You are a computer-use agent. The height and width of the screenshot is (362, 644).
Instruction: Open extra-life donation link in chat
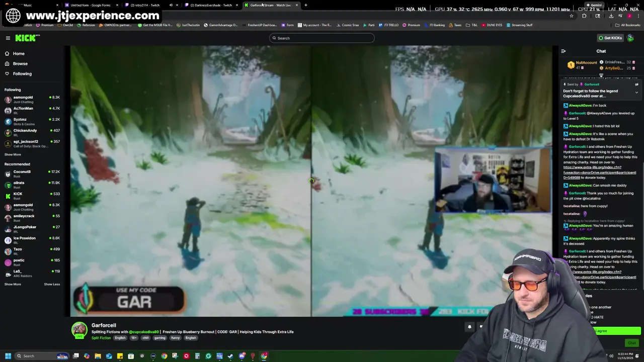coord(599,172)
